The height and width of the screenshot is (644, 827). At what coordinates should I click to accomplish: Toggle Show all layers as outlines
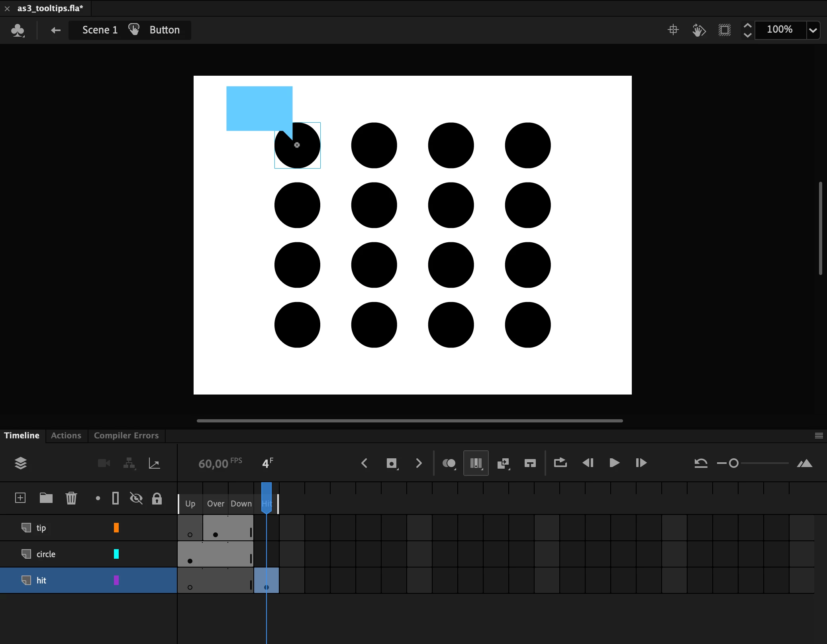click(x=116, y=498)
